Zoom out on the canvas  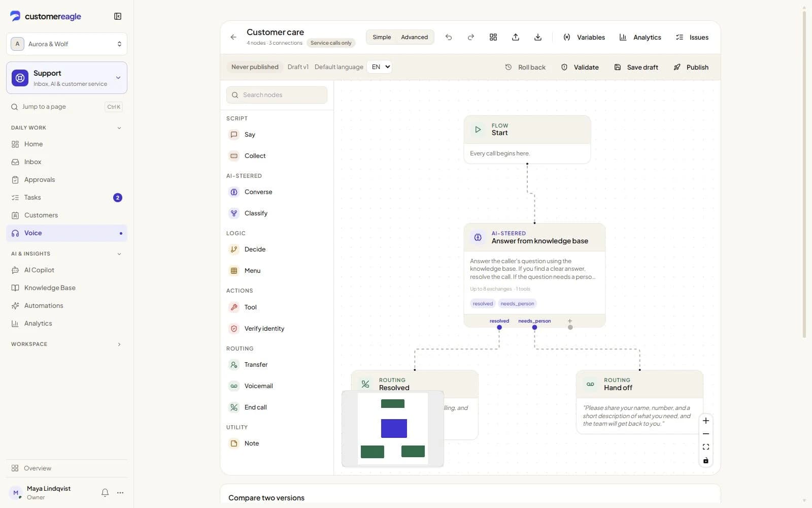point(706,434)
